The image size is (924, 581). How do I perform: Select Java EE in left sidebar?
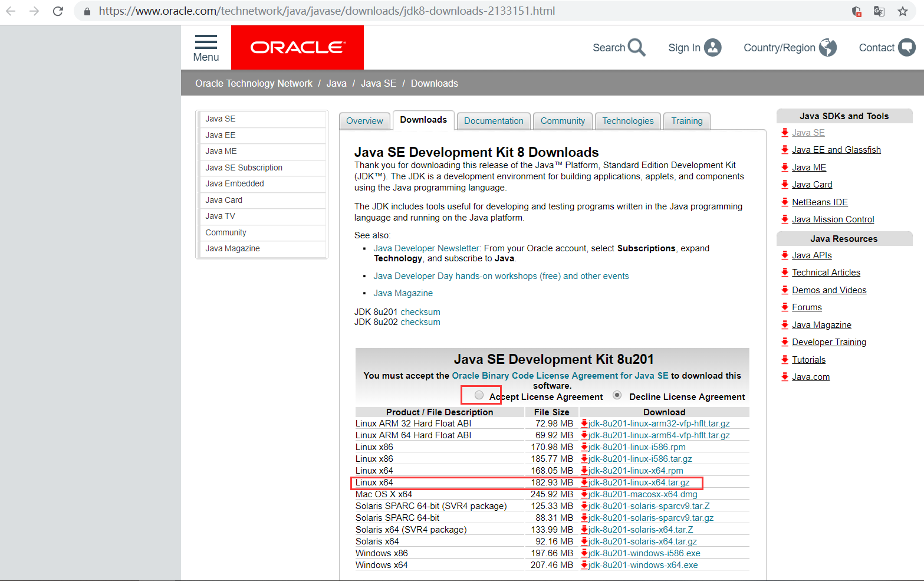[262, 136]
